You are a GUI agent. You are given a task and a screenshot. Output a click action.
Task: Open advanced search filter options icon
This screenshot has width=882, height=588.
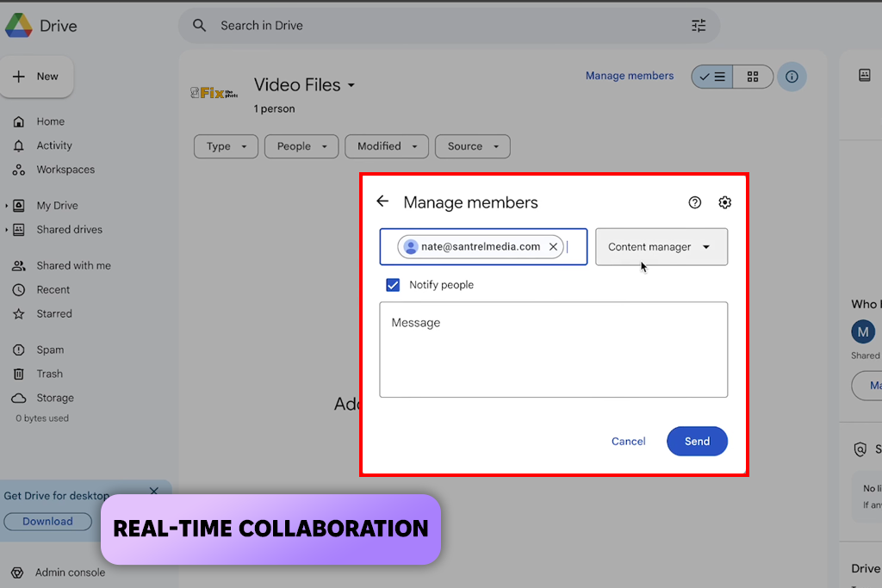(x=698, y=25)
